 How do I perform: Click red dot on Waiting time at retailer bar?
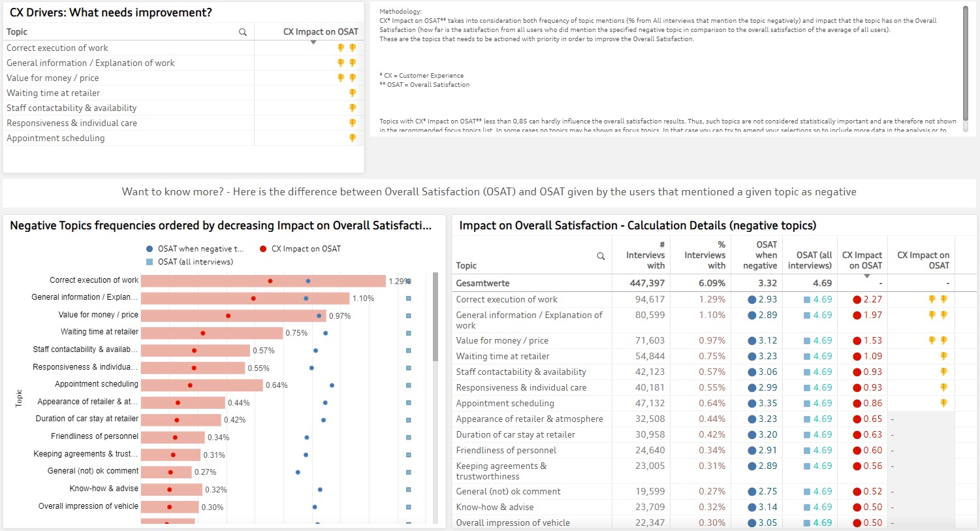(x=203, y=333)
